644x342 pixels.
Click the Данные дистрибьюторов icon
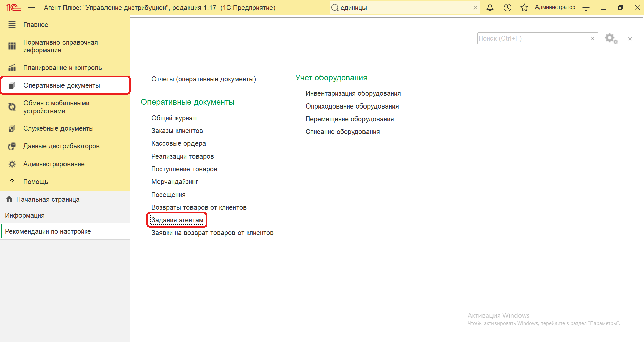pos(12,146)
